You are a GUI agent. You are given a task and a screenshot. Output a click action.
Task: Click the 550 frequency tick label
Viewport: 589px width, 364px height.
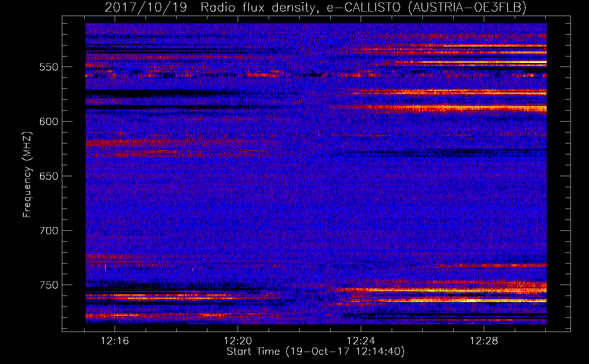pyautogui.click(x=49, y=67)
